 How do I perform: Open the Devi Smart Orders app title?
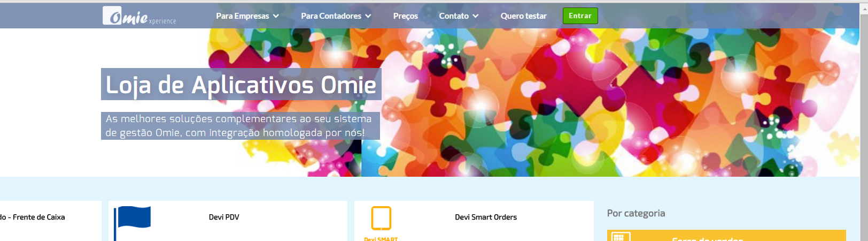point(486,217)
